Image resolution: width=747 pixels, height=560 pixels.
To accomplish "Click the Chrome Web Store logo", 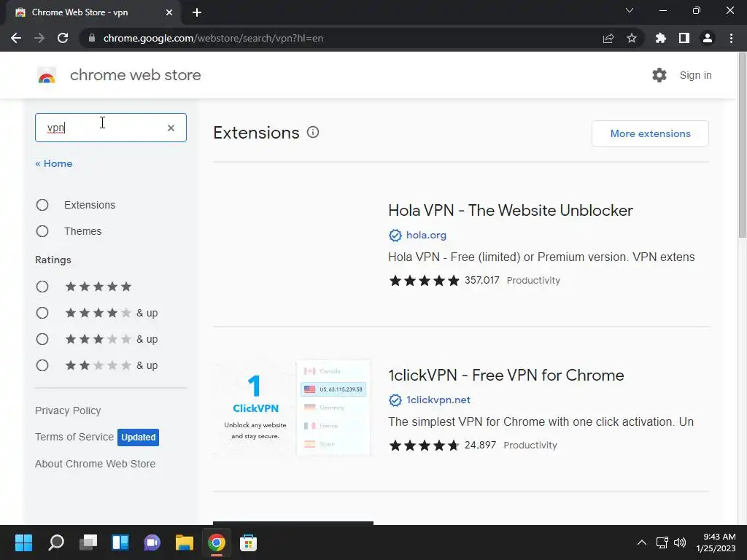I will point(47,75).
